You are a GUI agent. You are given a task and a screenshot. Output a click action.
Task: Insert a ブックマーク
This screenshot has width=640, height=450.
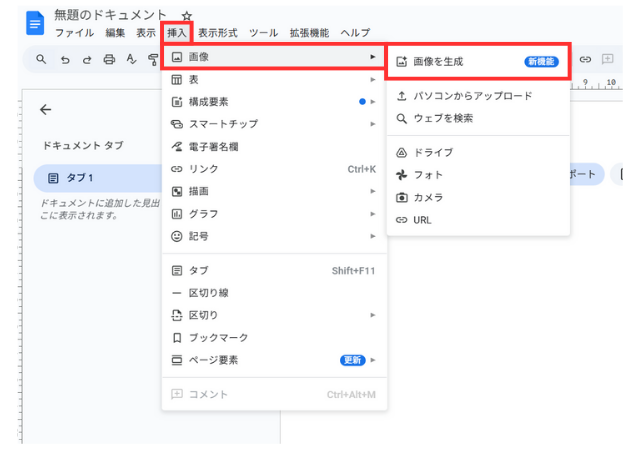point(273,338)
